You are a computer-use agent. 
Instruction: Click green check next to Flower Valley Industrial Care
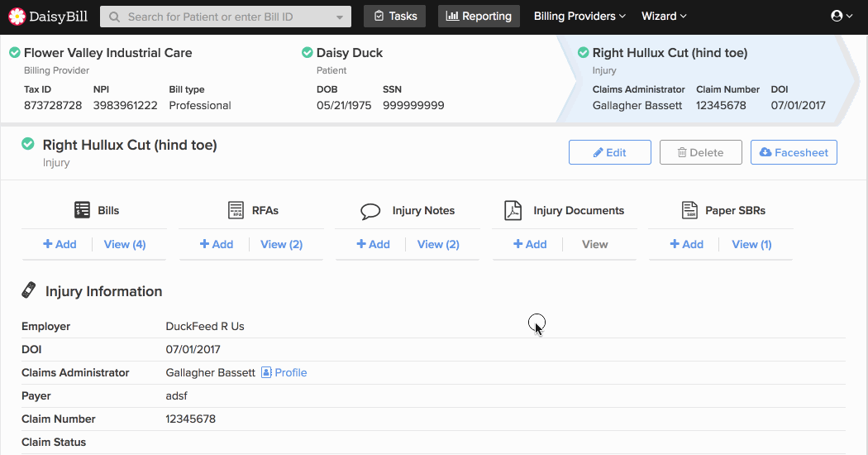click(x=15, y=53)
